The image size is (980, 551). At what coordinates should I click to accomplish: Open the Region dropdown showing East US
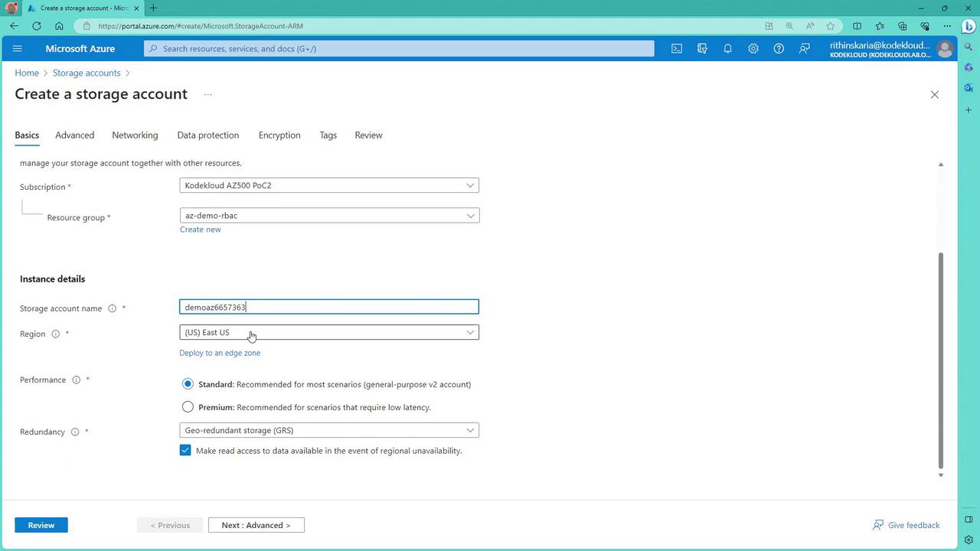[x=329, y=332]
